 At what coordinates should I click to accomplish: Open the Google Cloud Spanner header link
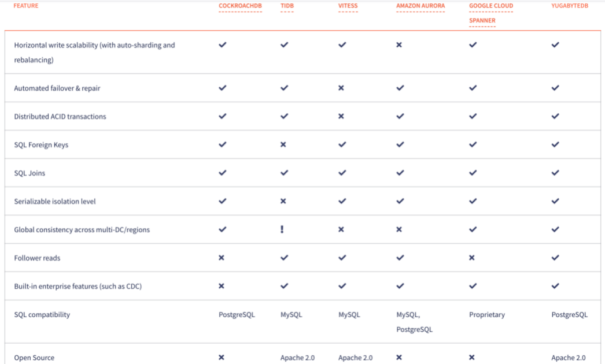pos(490,6)
